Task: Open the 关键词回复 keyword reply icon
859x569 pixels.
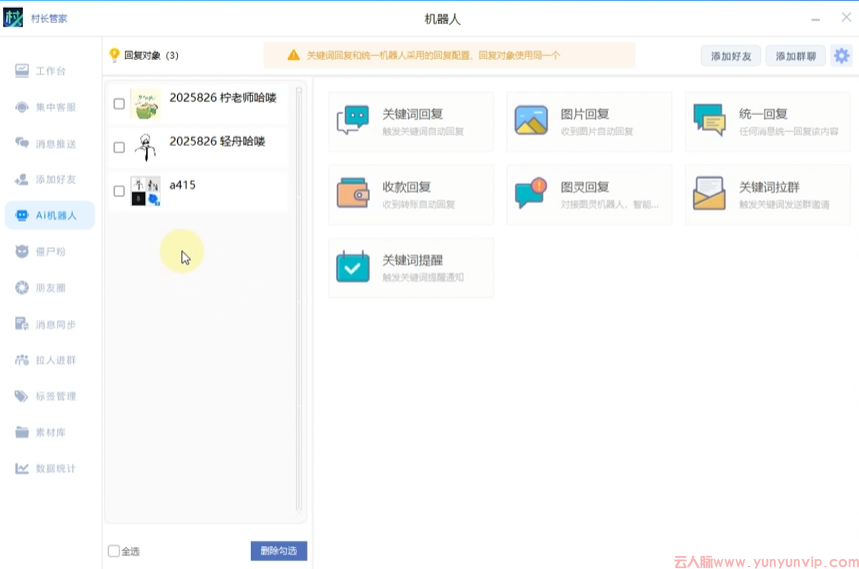Action: [x=353, y=121]
